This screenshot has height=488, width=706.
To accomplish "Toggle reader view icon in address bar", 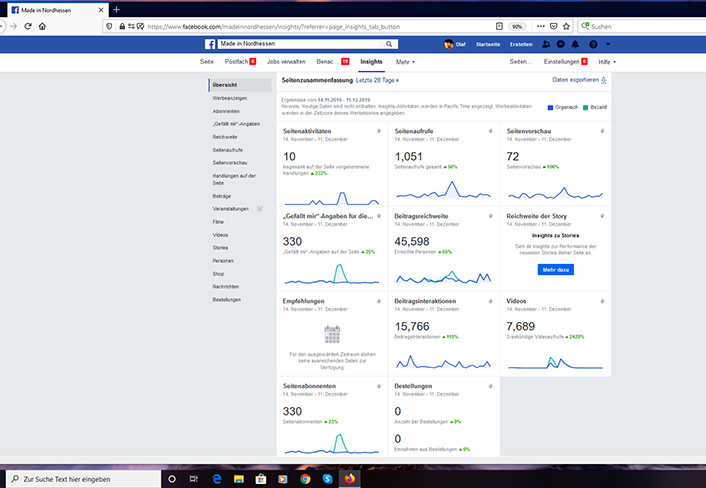I will coord(499,27).
